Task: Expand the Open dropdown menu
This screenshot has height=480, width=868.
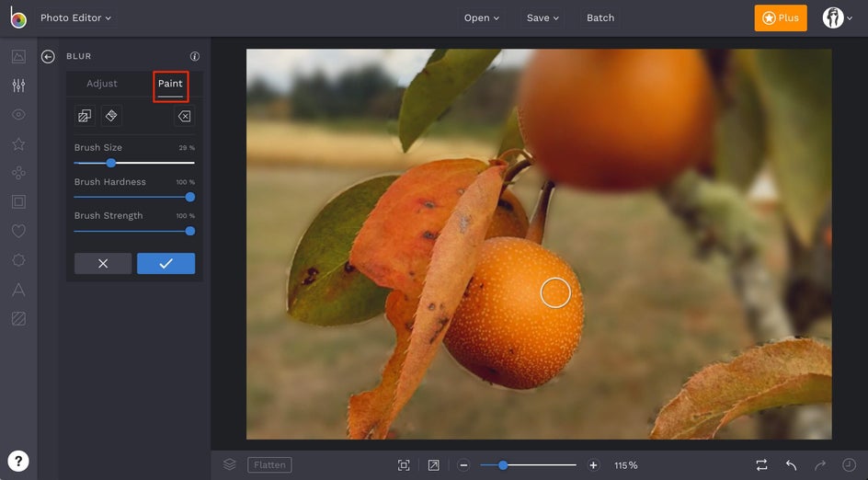Action: (x=482, y=17)
